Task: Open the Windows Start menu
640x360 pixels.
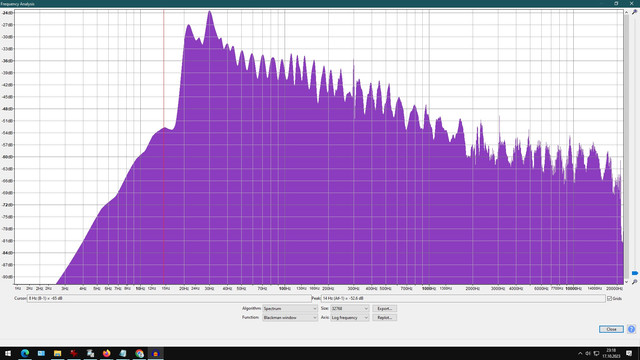Action: [8, 353]
